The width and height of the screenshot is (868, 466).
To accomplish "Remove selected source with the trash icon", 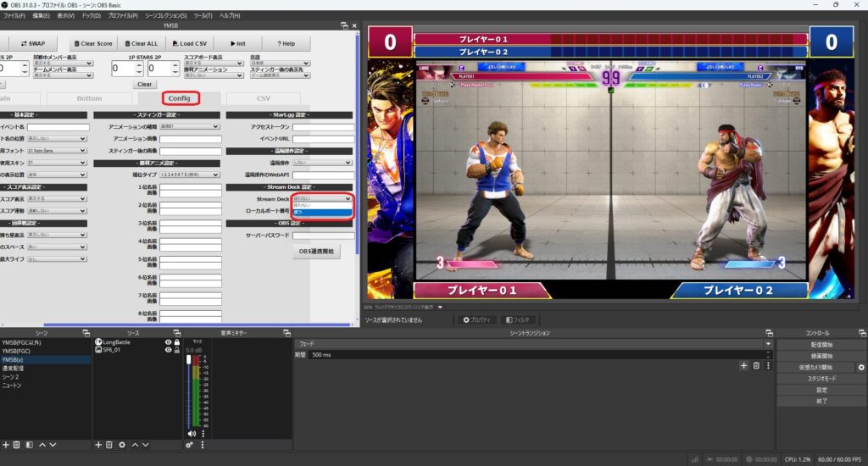I will (109, 445).
